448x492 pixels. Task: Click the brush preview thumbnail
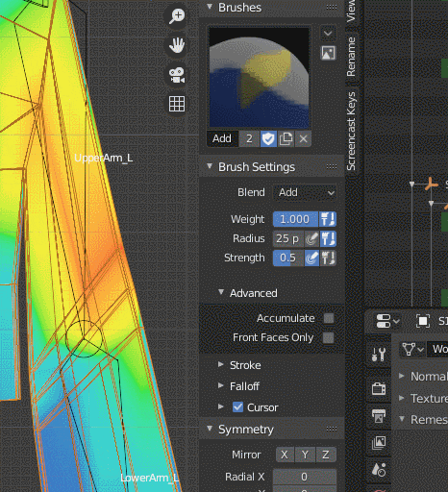259,78
